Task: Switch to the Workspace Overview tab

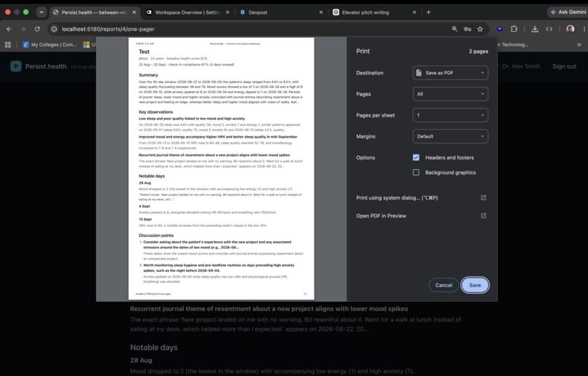Action: tap(187, 12)
